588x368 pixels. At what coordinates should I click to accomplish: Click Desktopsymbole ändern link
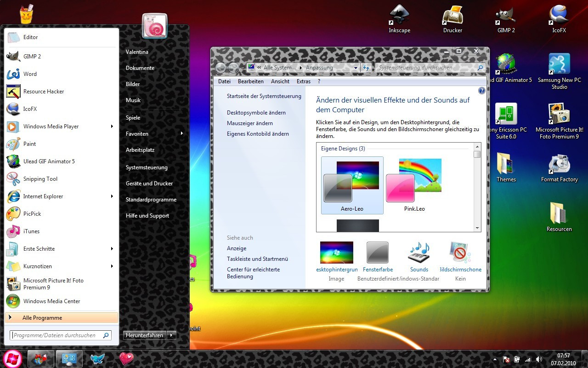click(256, 113)
